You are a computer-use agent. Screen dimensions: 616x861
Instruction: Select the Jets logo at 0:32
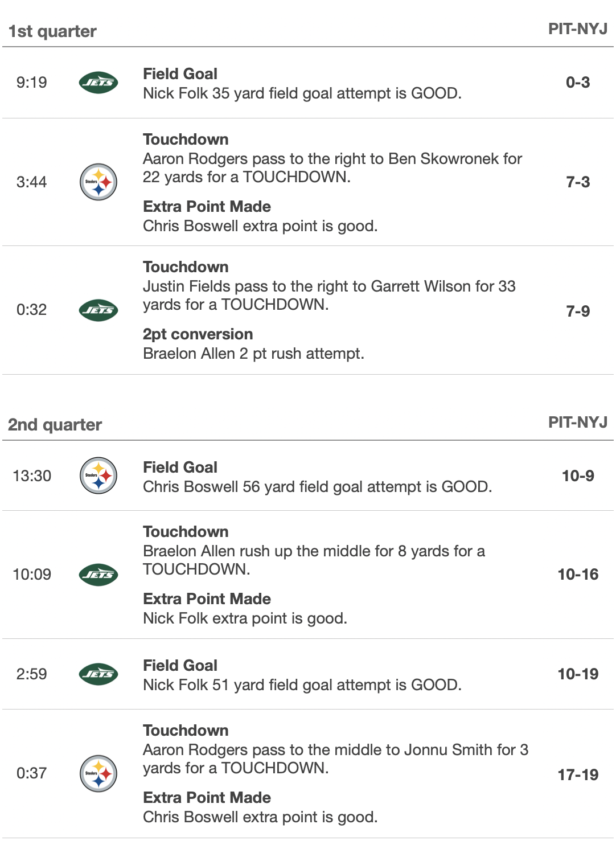tap(98, 310)
